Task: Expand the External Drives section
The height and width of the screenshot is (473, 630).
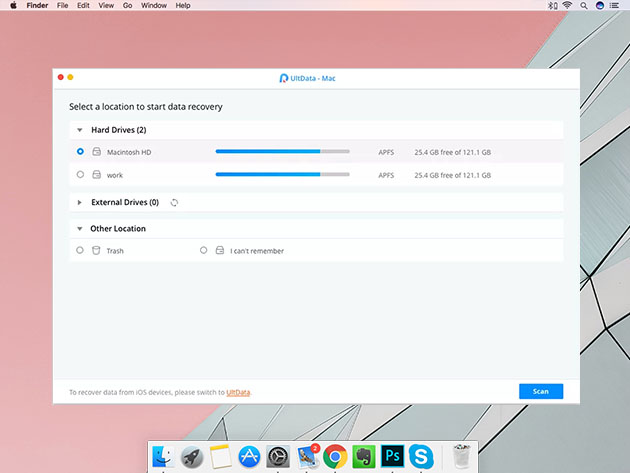Action: (x=80, y=202)
